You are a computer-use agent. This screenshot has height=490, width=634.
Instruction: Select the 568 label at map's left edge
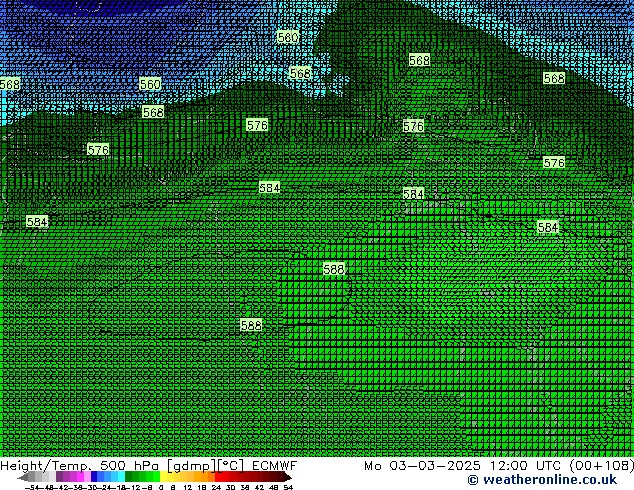[x=10, y=84]
